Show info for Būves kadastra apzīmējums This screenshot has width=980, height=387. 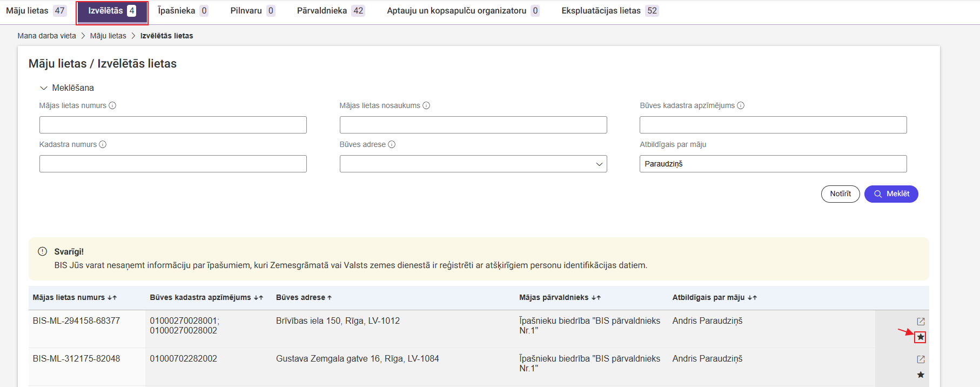pyautogui.click(x=741, y=105)
